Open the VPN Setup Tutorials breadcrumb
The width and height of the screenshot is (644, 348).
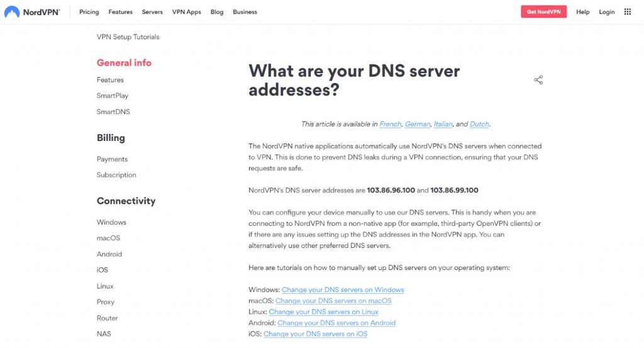(x=128, y=37)
